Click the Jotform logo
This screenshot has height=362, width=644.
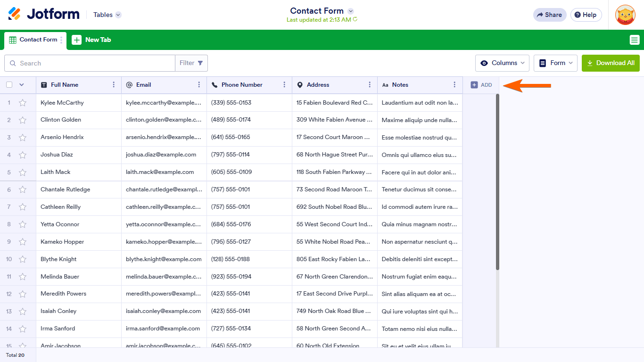pos(44,14)
